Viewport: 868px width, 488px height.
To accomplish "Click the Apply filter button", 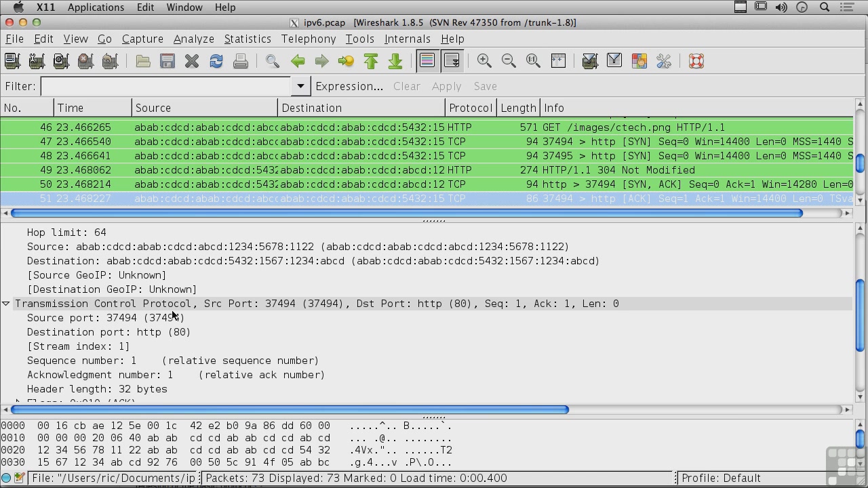I will coord(446,86).
